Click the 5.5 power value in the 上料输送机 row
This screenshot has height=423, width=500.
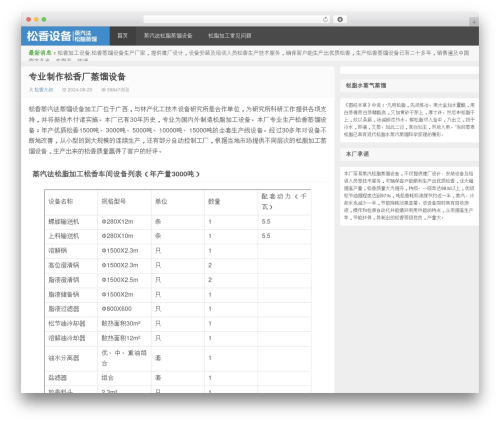click(266, 236)
